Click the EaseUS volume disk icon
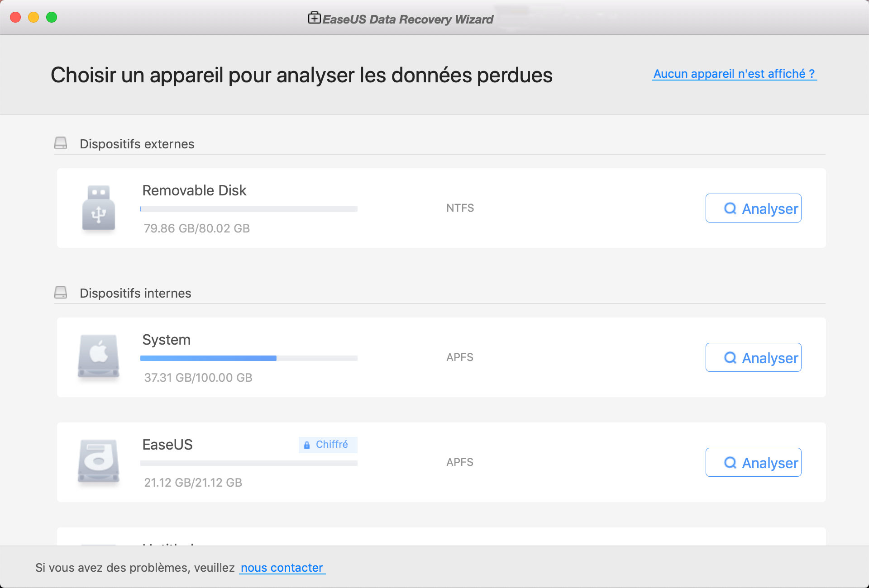This screenshot has width=869, height=588. tap(99, 461)
